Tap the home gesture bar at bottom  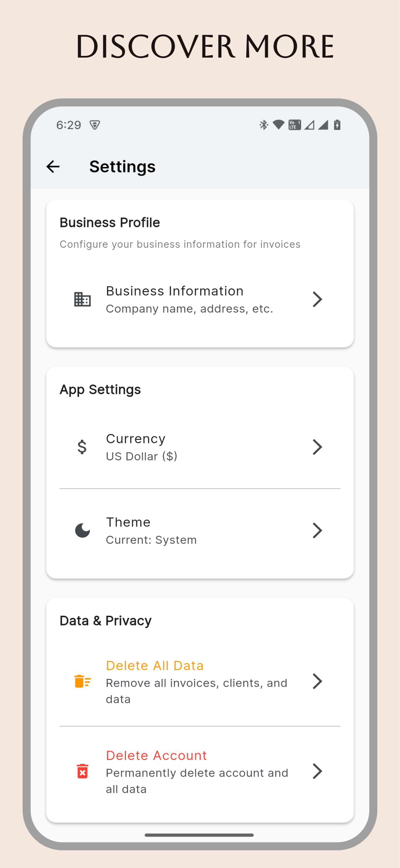coord(199,835)
